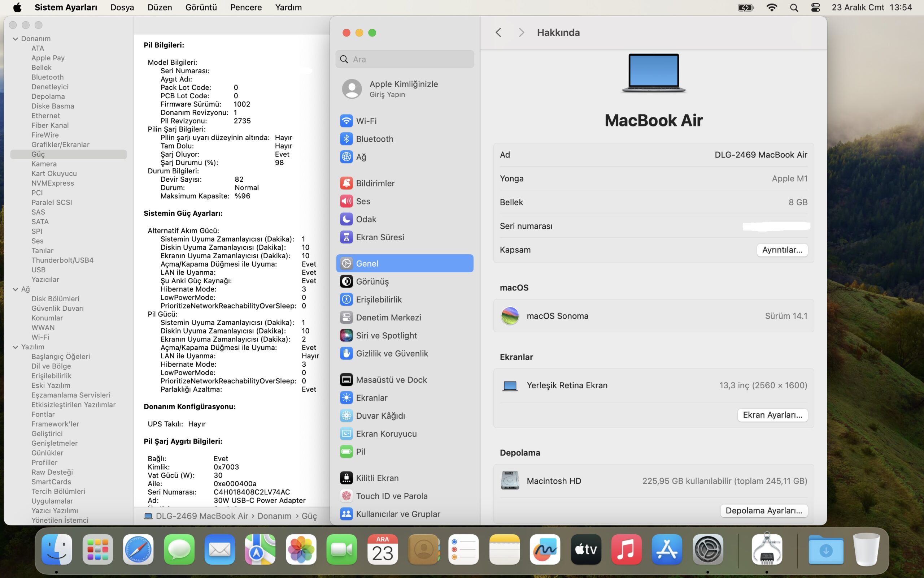Viewport: 924px width, 578px height.
Task: Open Bluetooth in System Settings sidebar
Action: (404, 139)
